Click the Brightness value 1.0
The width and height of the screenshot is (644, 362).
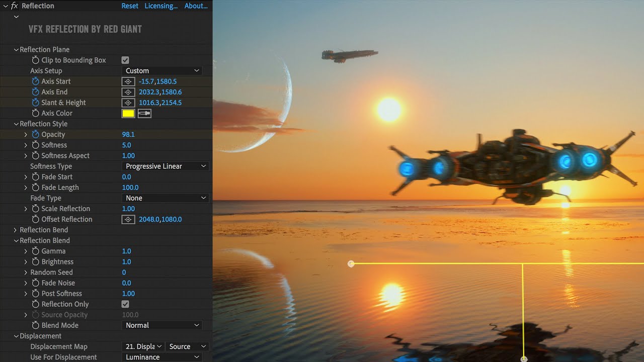click(x=126, y=261)
